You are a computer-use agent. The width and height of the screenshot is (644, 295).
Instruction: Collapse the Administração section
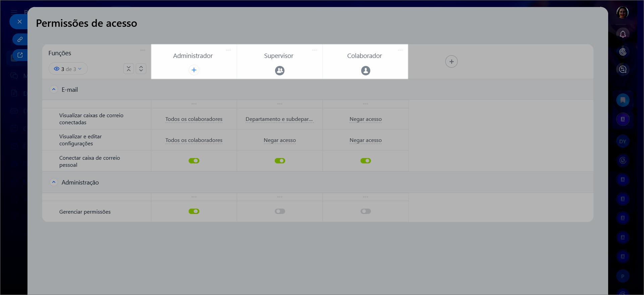(x=54, y=182)
